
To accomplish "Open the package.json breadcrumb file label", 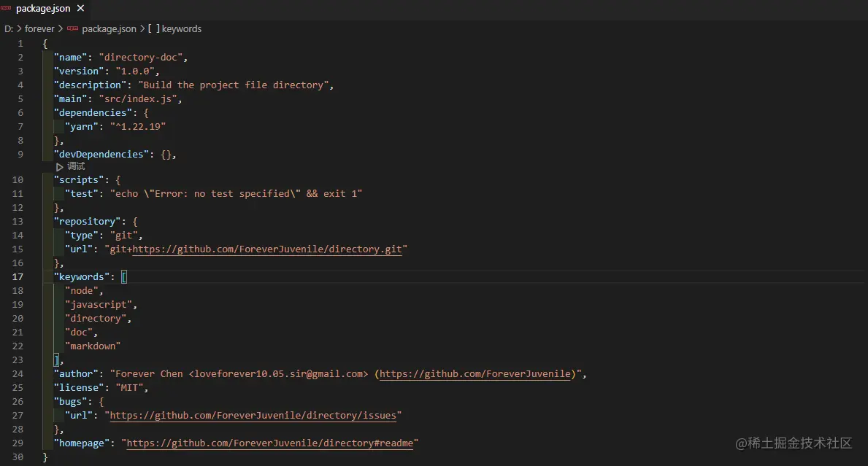I will (109, 29).
